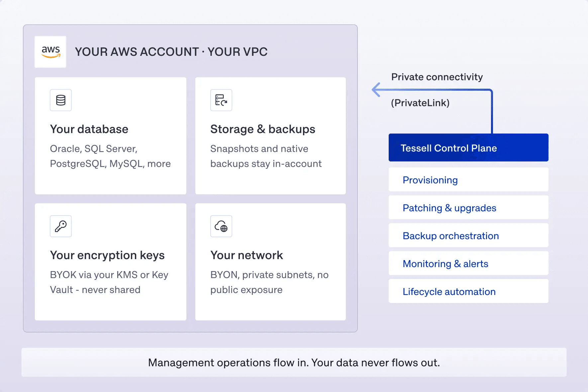
Task: Click the AWS logo icon
Action: [x=50, y=52]
